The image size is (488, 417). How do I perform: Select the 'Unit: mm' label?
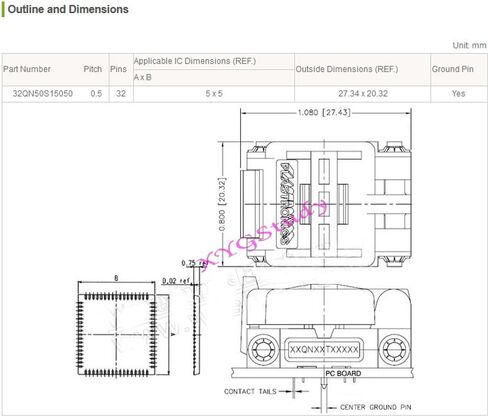coord(469,45)
